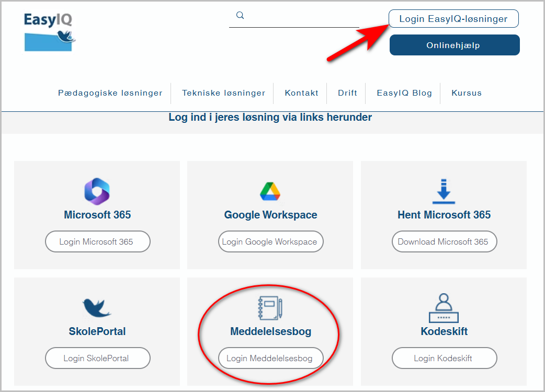Select the Kursus menu item
Viewport: 545px width, 392px height.
tap(467, 93)
